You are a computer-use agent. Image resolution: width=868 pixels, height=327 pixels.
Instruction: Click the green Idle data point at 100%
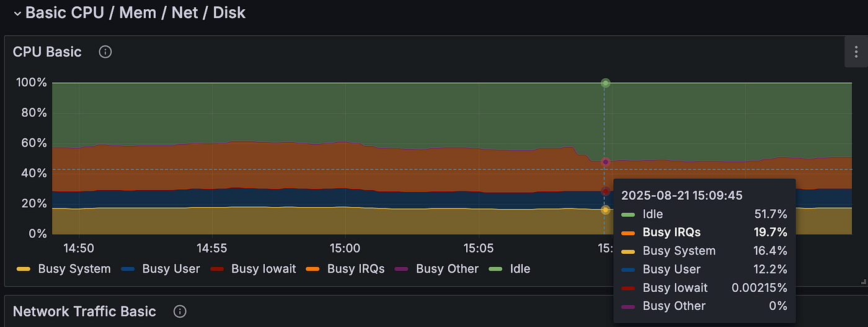[606, 83]
